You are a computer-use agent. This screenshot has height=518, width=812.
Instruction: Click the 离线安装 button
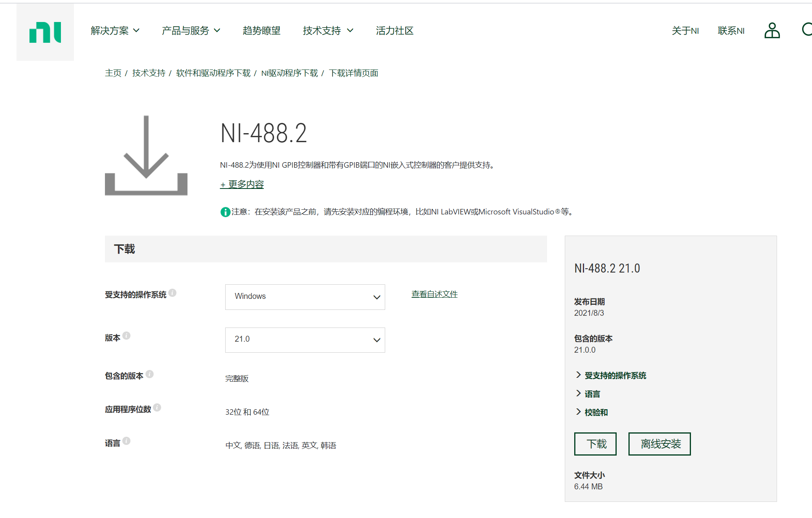click(x=659, y=444)
